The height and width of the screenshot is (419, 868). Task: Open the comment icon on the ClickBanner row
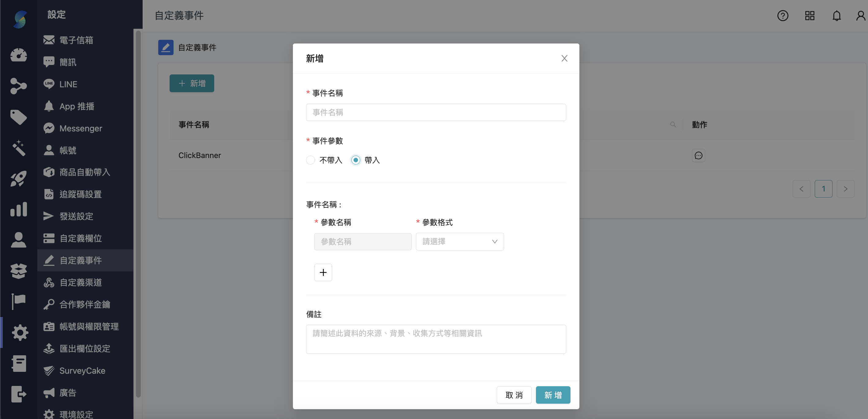(698, 155)
